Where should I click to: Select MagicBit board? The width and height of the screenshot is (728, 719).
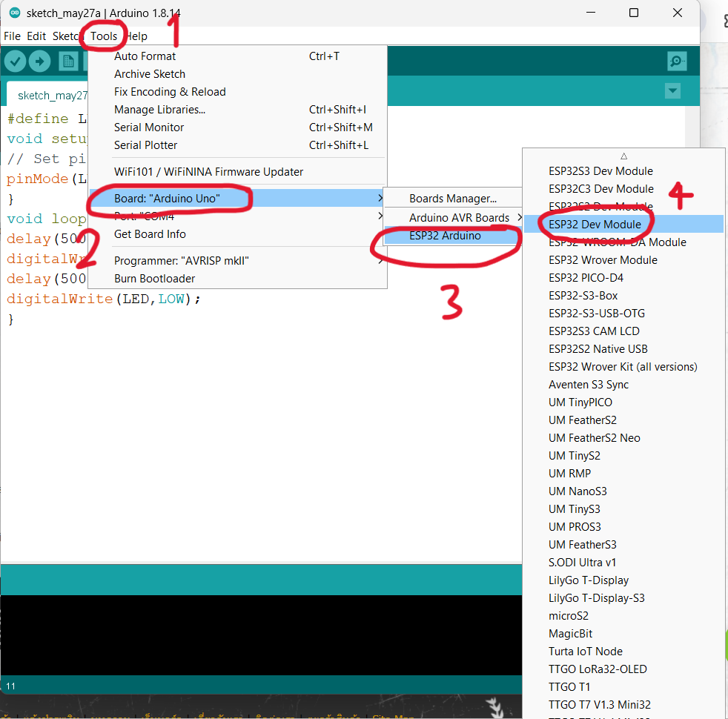[623, 634]
